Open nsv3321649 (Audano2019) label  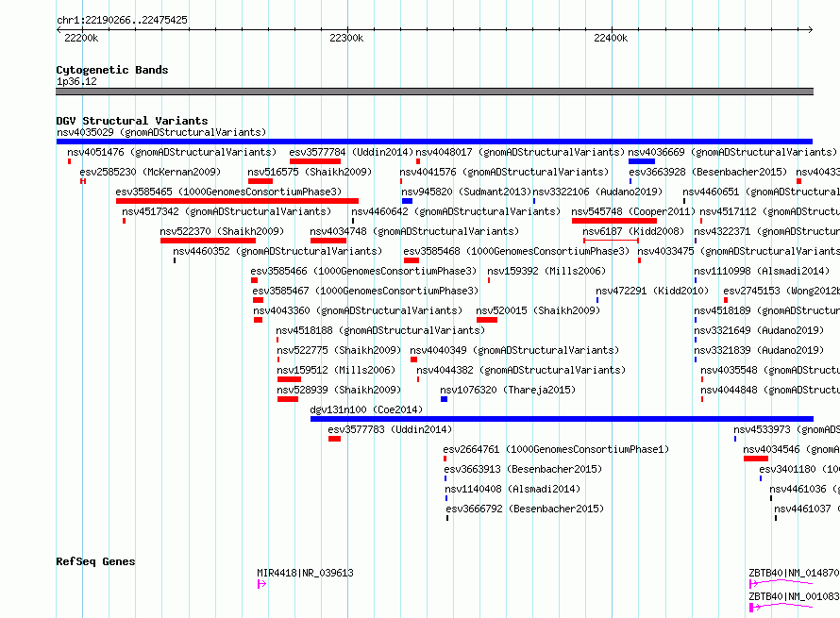[759, 330]
